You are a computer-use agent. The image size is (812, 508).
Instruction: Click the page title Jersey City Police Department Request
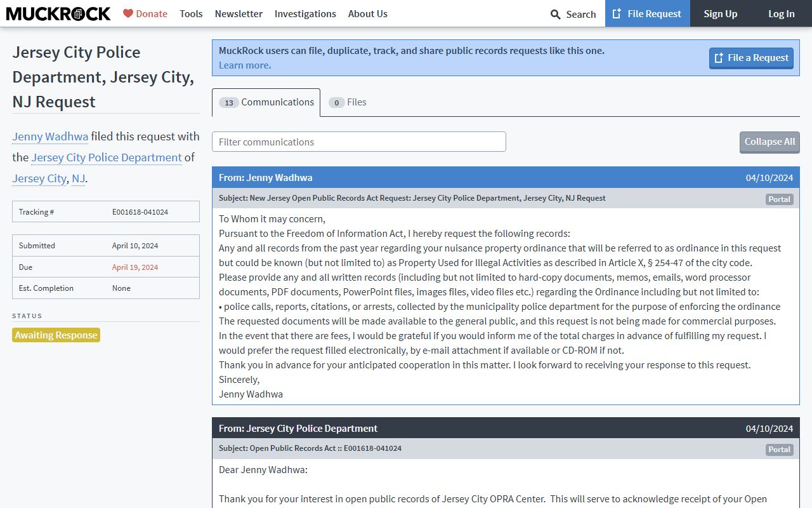pyautogui.click(x=103, y=77)
